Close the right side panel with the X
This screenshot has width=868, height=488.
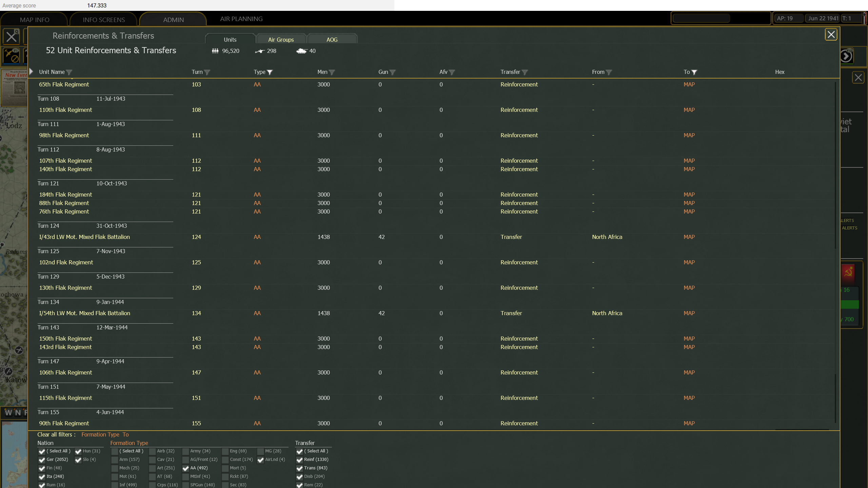(x=858, y=78)
